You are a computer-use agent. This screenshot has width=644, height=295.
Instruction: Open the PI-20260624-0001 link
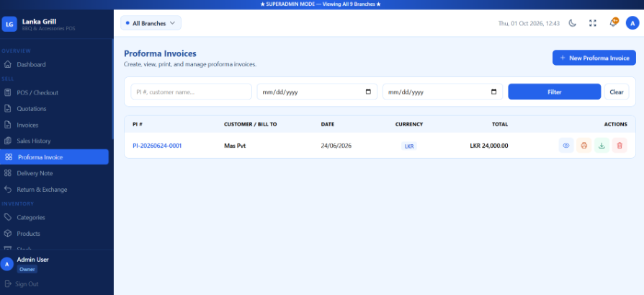pos(157,146)
